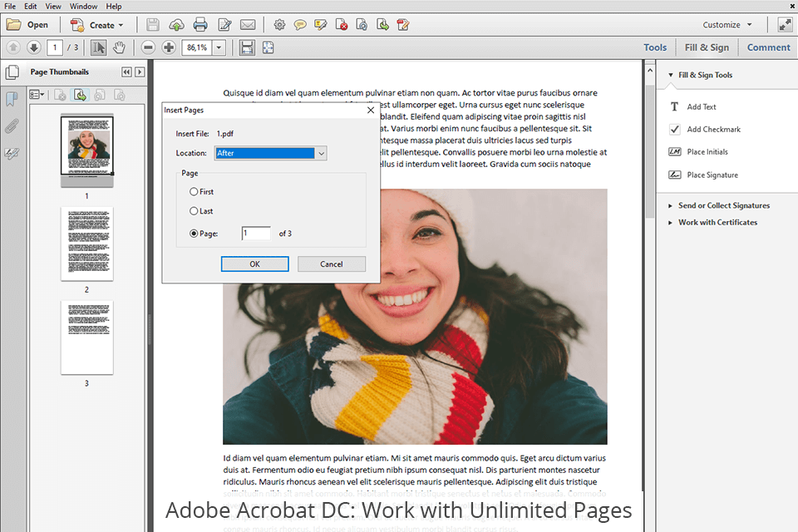Select the page 2 thumbnail
This screenshot has width=798, height=532.
pos(86,244)
